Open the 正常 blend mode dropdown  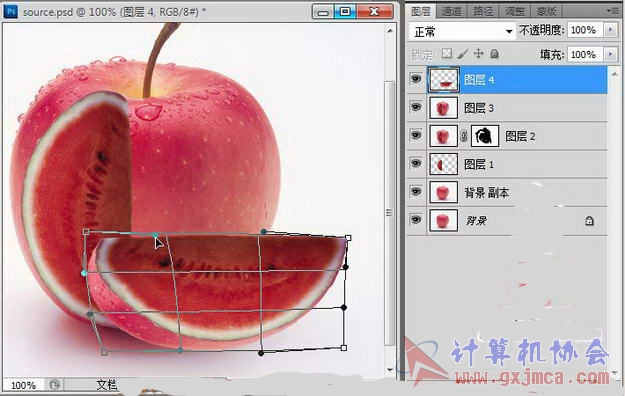point(462,31)
